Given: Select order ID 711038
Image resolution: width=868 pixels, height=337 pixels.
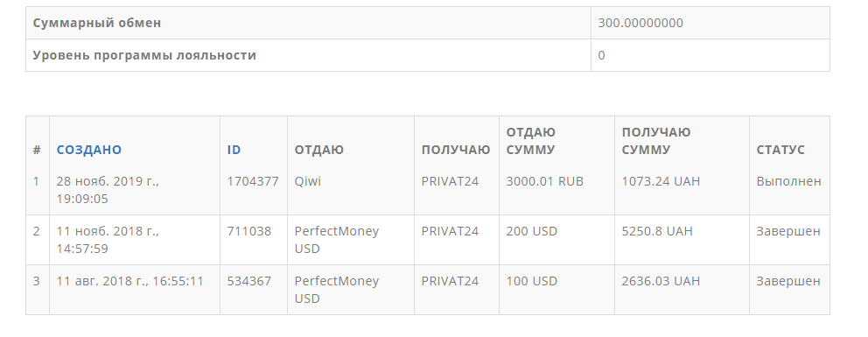Looking at the screenshot, I should 249,231.
